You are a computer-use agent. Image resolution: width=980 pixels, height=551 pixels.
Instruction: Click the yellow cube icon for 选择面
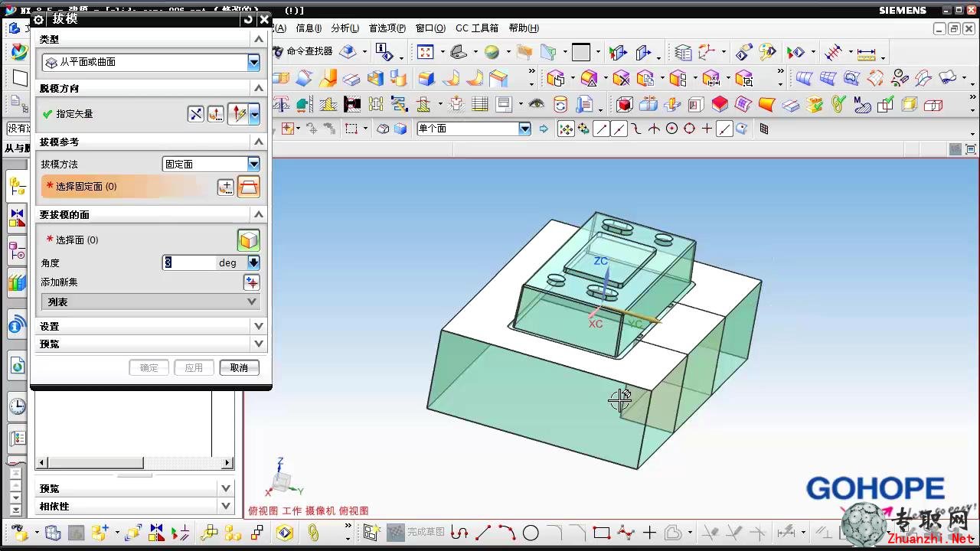point(248,240)
